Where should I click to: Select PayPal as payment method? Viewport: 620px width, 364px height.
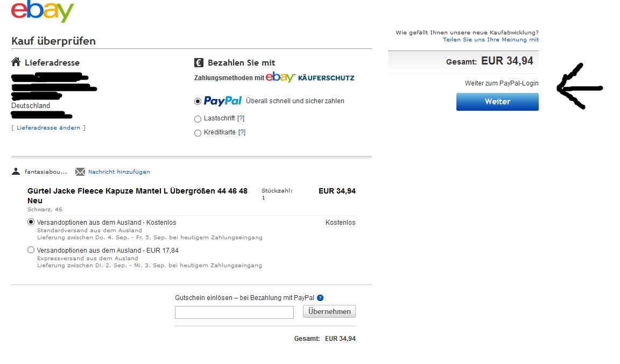(198, 101)
